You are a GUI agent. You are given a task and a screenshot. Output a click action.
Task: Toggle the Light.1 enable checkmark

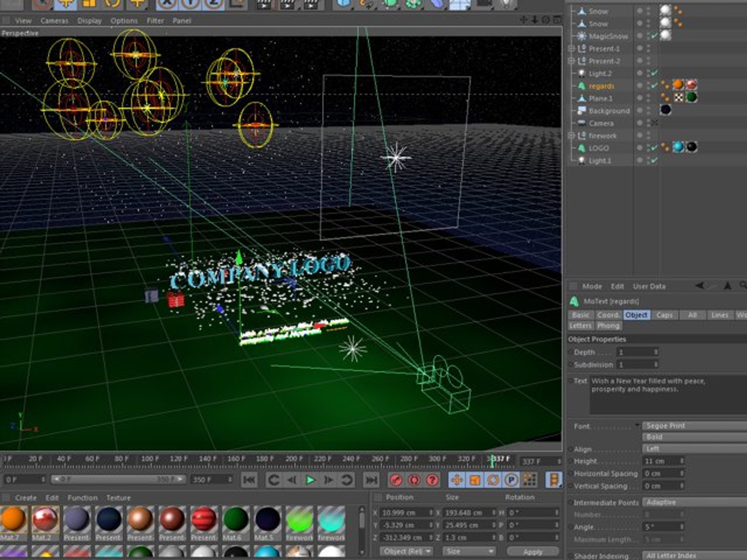[654, 161]
